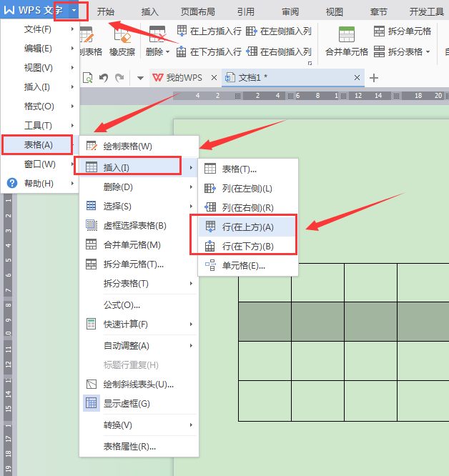The width and height of the screenshot is (449, 476).
Task: Switch to the 开始 ribbon tab
Action: click(x=106, y=12)
